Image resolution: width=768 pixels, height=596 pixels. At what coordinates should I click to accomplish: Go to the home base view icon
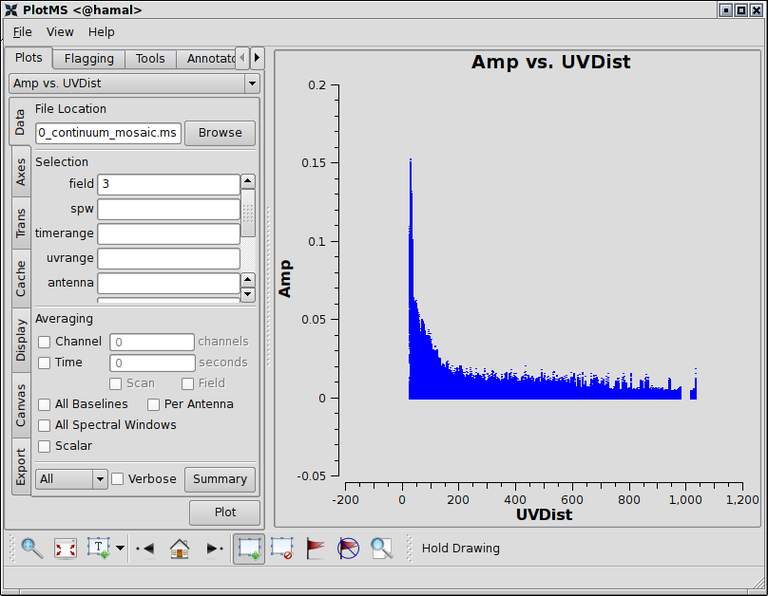(179, 548)
